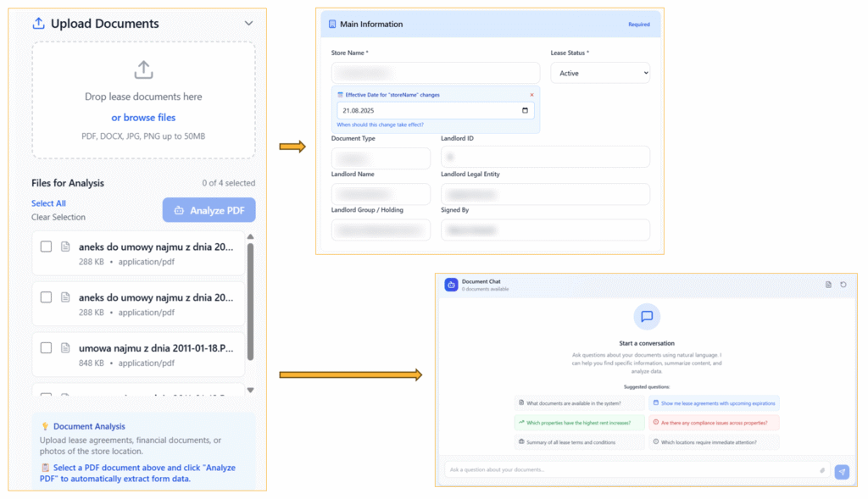Image resolution: width=868 pixels, height=499 pixels.
Task: Tick the umowa najmu z dnia 2011-01-18 checkbox
Action: click(x=47, y=348)
